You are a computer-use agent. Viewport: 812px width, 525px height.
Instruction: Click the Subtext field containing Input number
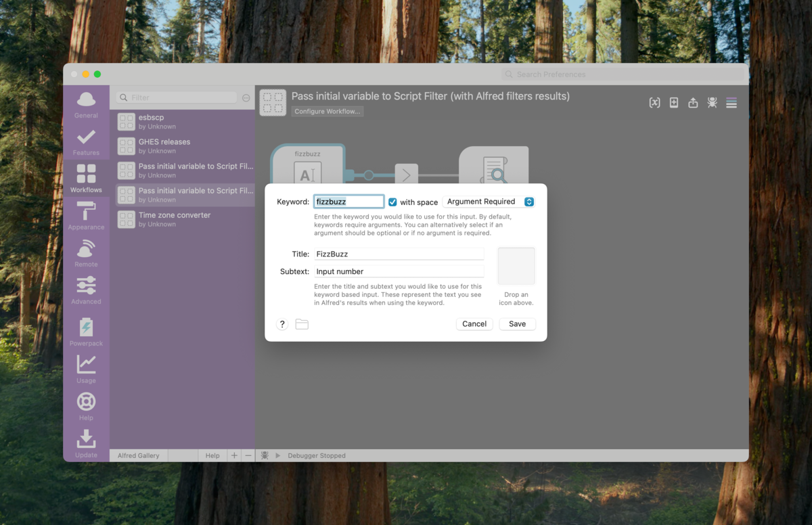399,271
